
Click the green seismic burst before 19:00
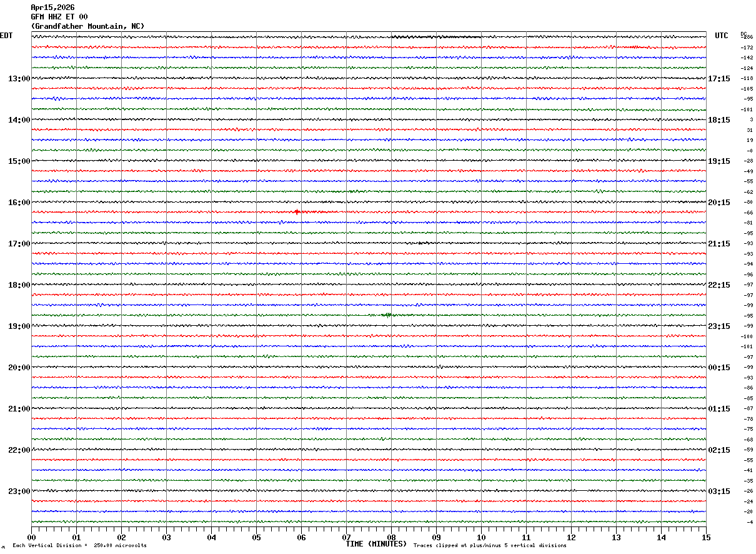387,315
